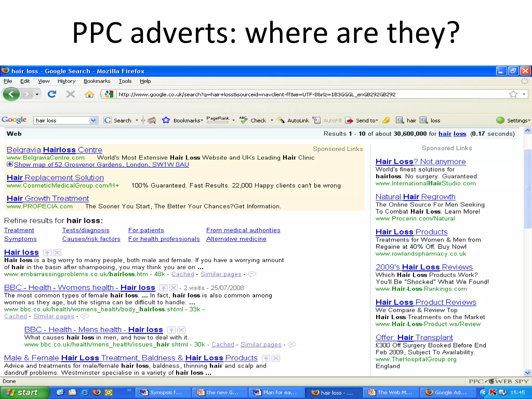Promote the BBC Mens health result
Screen dimensions: 532x399
pos(171,330)
